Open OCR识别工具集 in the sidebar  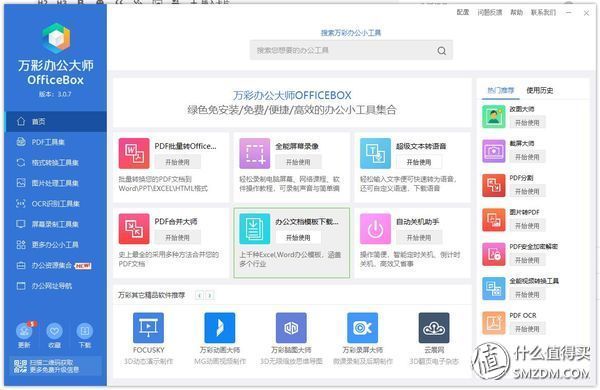click(56, 204)
